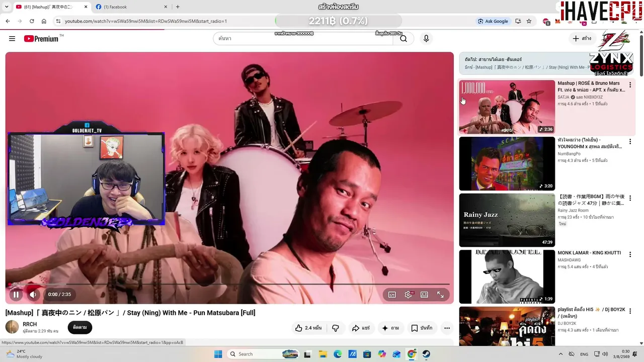Bookmark this page with star icon
Screen dimensions: 644x362
[529, 21]
